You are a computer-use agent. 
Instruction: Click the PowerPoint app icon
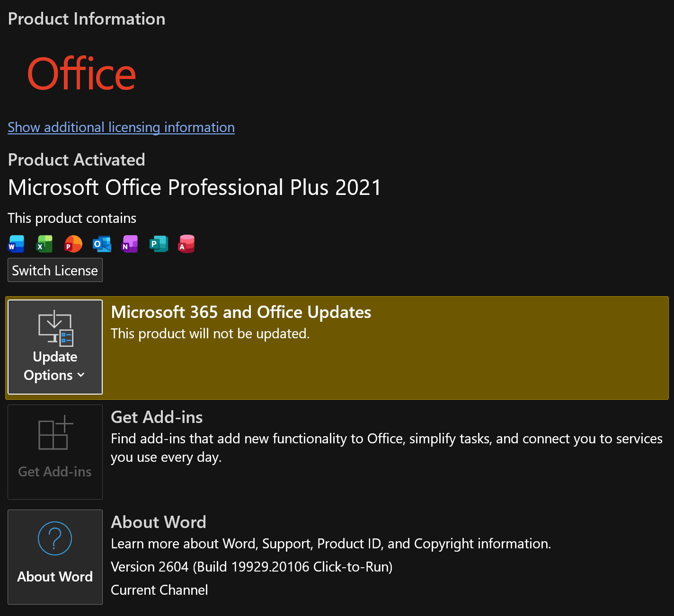coord(73,244)
